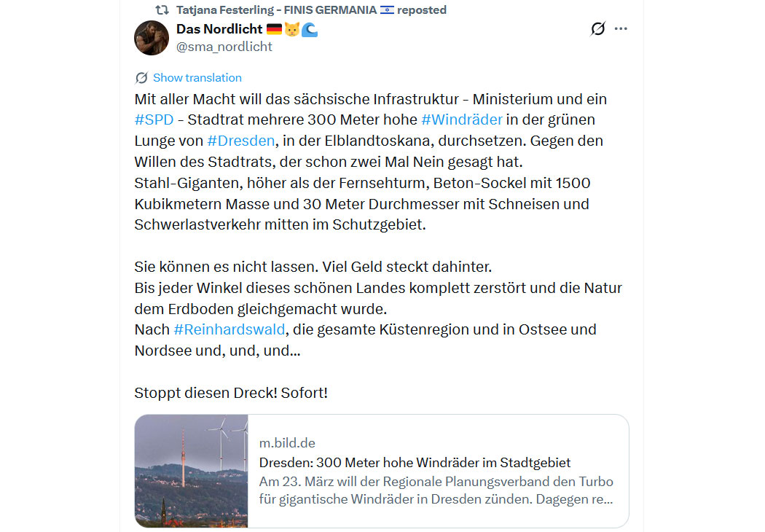The height and width of the screenshot is (532, 765).
Task: Click the repost arrows icon above the post
Action: (x=162, y=10)
